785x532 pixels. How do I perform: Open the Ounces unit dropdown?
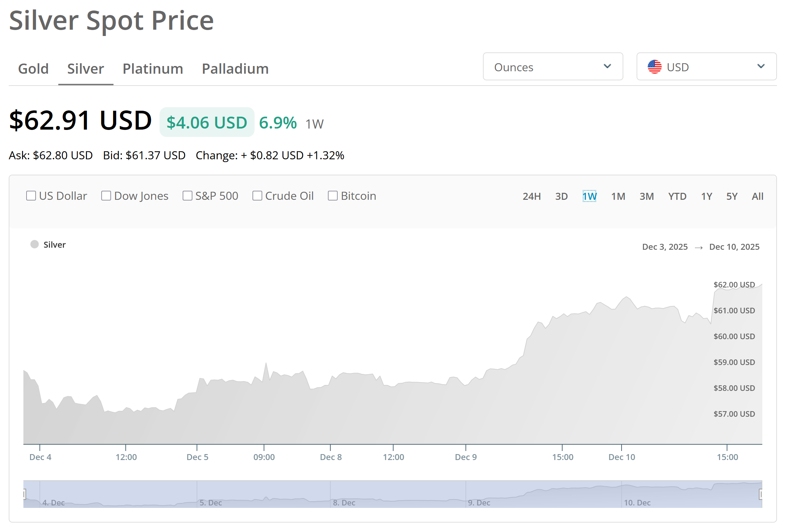click(552, 67)
